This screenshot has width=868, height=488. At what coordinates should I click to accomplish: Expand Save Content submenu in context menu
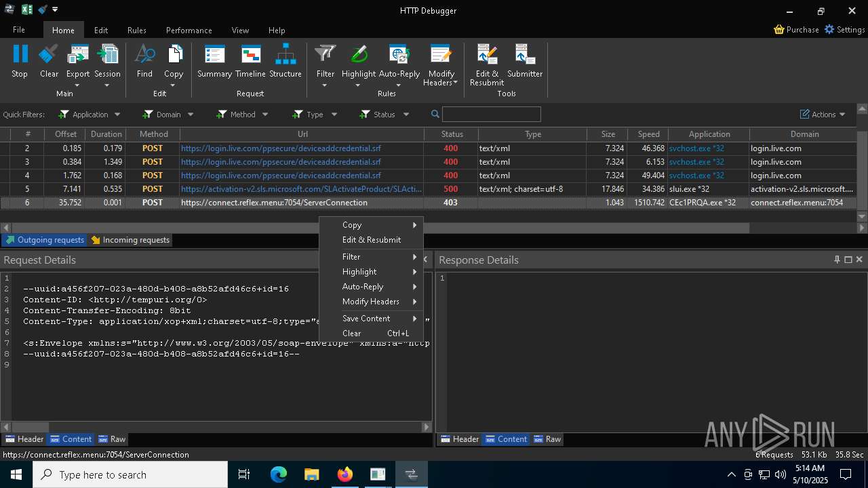(x=372, y=319)
